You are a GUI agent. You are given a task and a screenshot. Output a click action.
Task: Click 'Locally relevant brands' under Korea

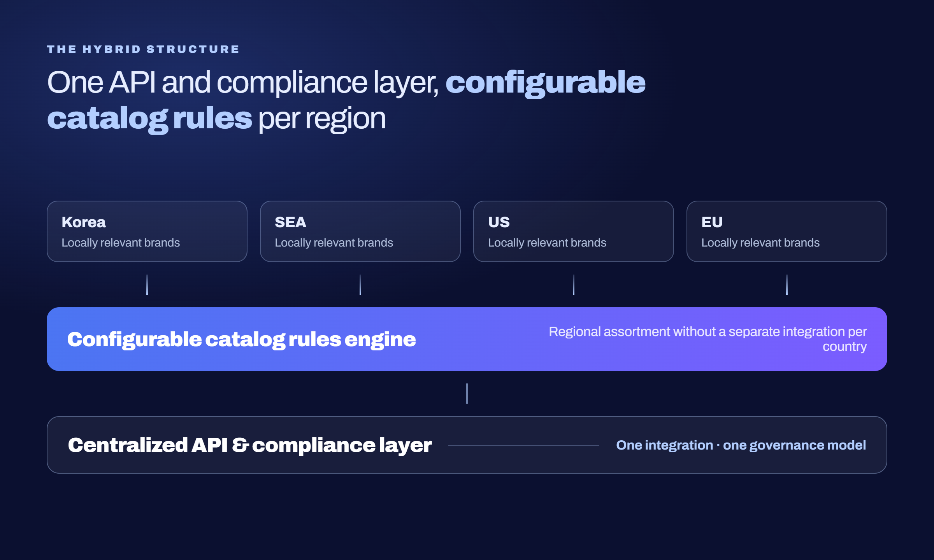[x=121, y=243]
